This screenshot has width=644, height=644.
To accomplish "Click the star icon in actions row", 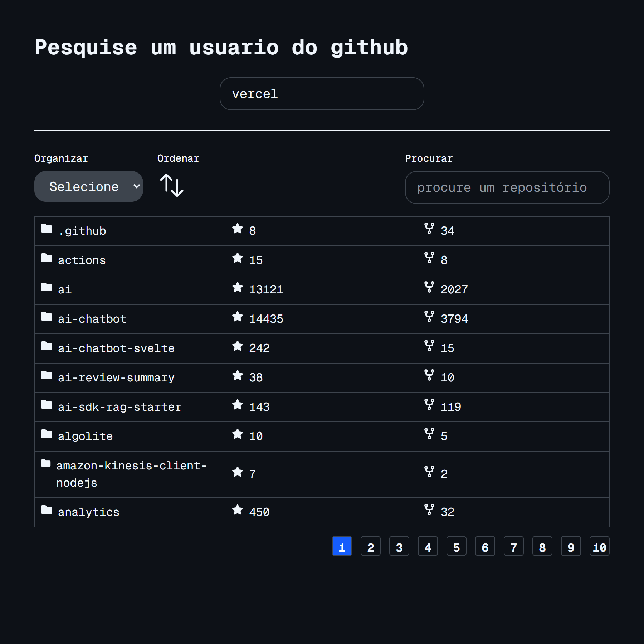I will pyautogui.click(x=238, y=258).
